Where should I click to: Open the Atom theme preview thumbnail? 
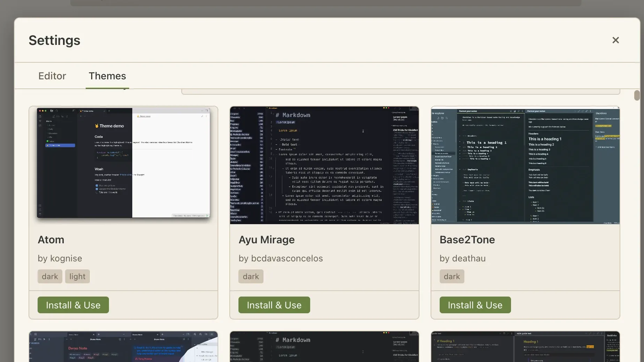pyautogui.click(x=124, y=165)
